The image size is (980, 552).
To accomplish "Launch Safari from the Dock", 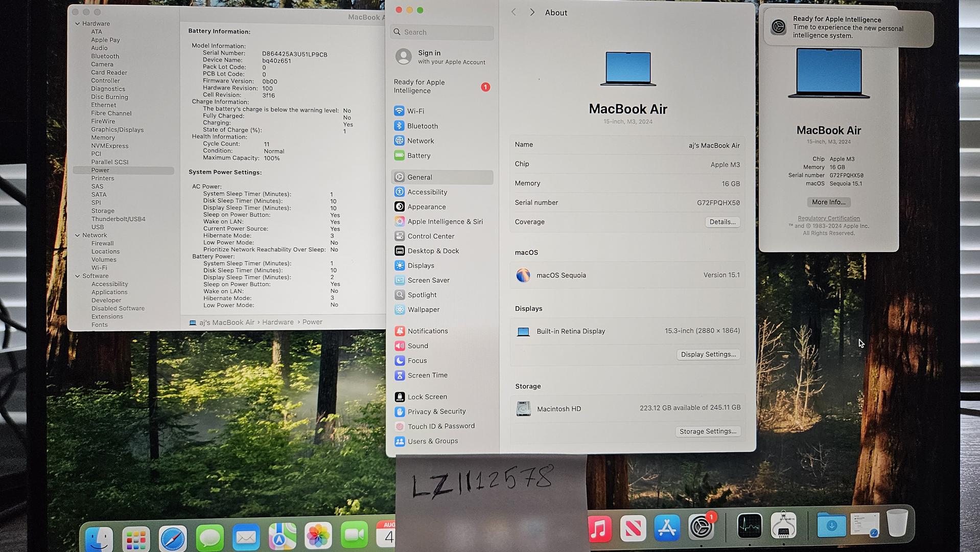I will 173,538.
